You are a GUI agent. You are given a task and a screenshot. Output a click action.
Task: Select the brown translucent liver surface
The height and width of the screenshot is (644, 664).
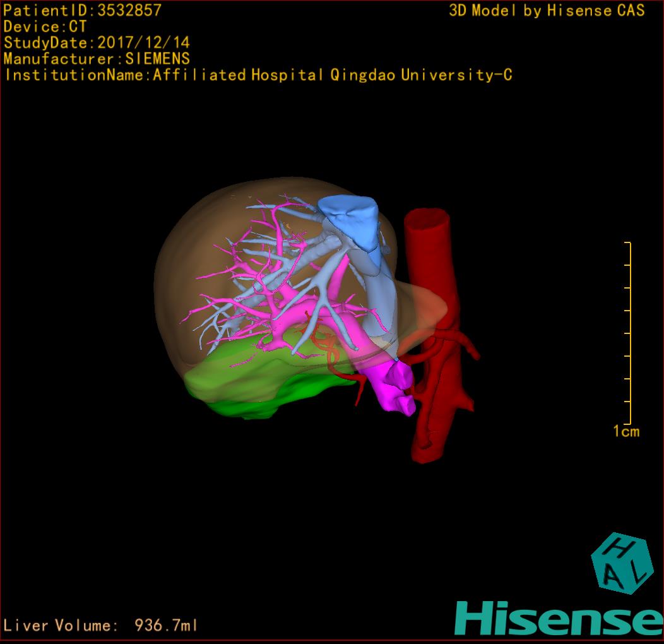[x=189, y=253]
